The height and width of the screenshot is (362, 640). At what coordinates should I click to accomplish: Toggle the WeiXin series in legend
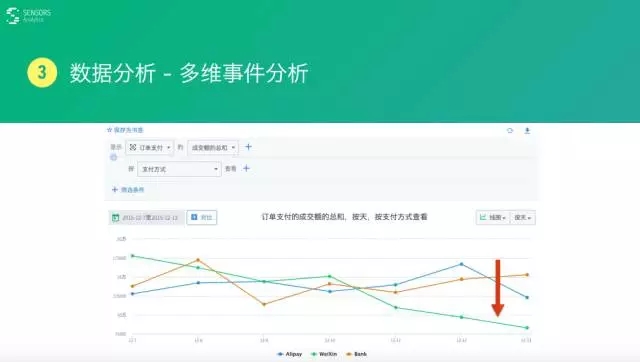click(324, 354)
